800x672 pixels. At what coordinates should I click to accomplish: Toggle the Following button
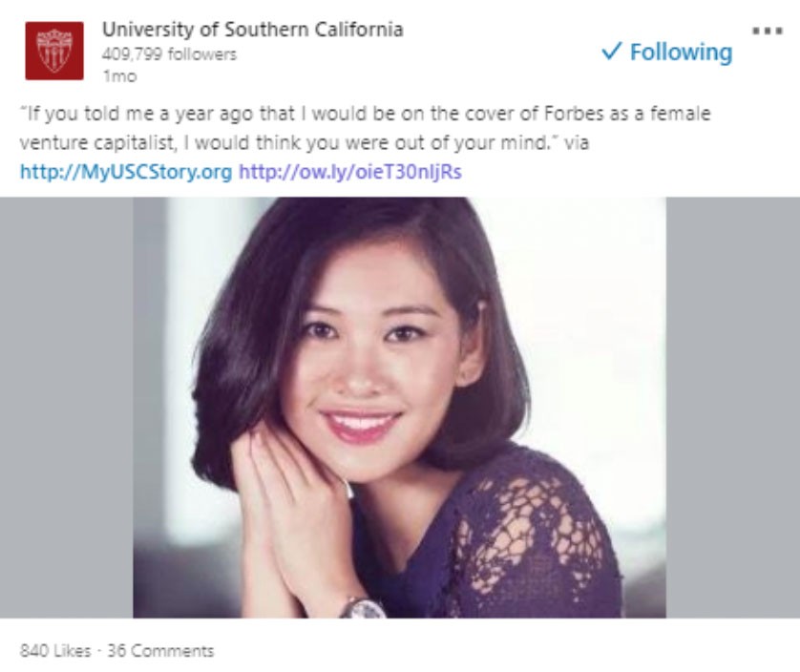pyautogui.click(x=668, y=52)
